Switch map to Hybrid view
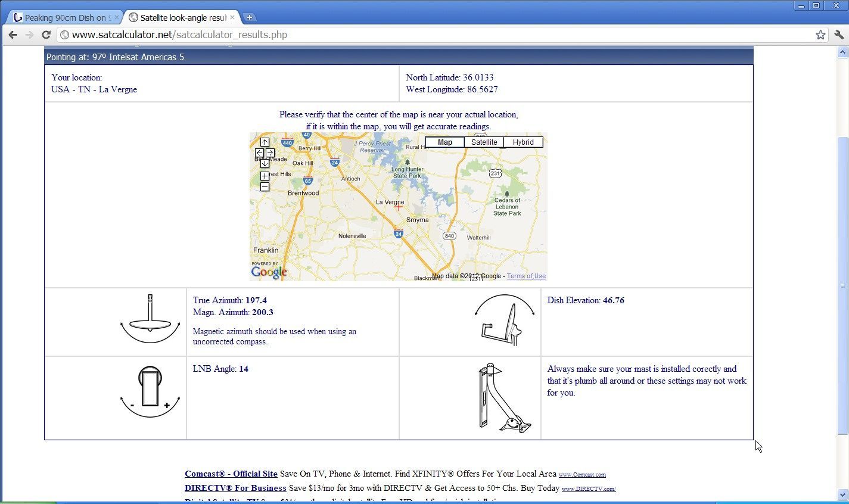This screenshot has width=849, height=504. [x=523, y=142]
